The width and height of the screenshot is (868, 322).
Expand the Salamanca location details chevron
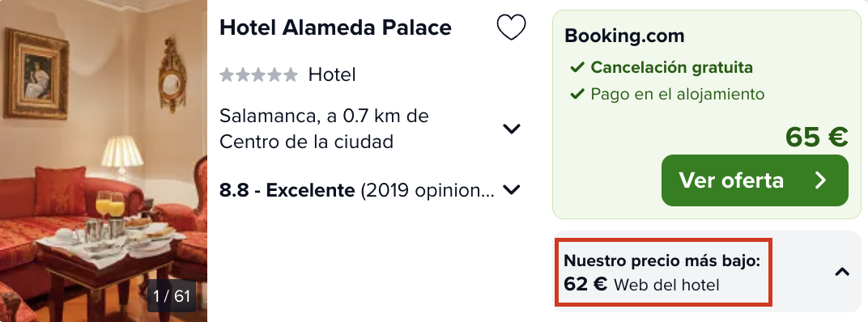click(511, 129)
